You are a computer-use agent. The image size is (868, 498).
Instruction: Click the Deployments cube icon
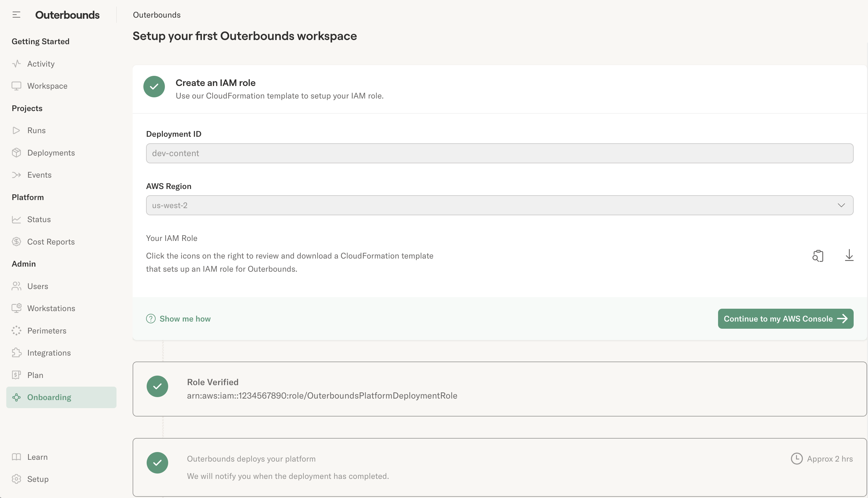click(x=16, y=153)
